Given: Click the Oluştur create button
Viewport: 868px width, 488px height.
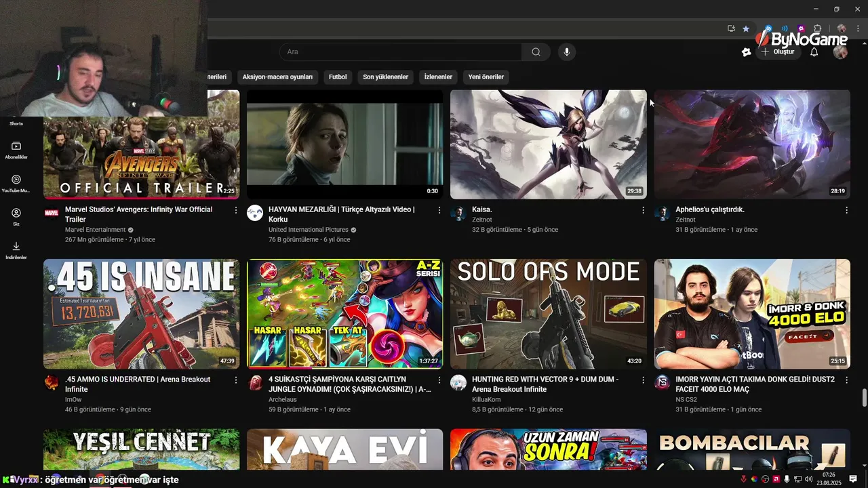Looking at the screenshot, I should (778, 52).
